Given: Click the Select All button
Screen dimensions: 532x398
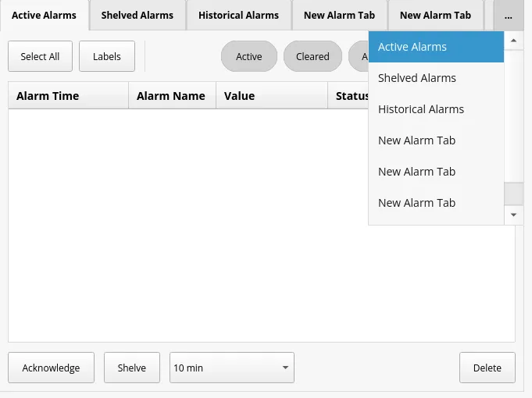Looking at the screenshot, I should (x=40, y=56).
